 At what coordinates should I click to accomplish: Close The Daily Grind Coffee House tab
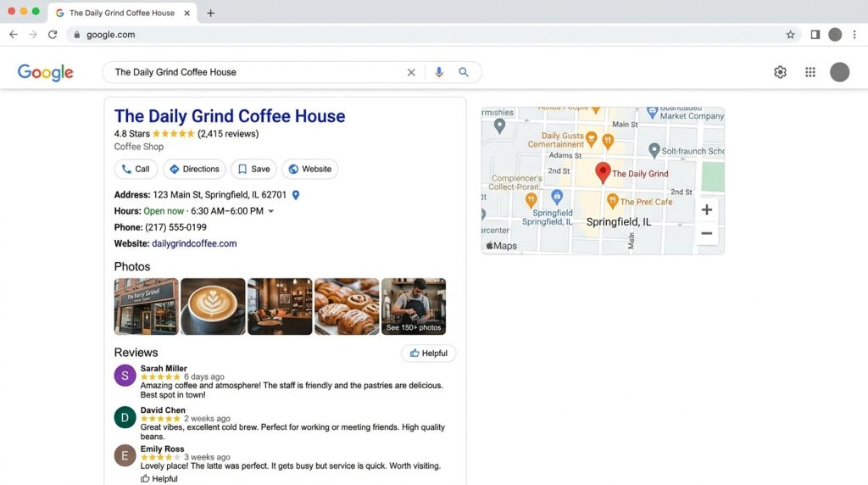click(x=187, y=13)
